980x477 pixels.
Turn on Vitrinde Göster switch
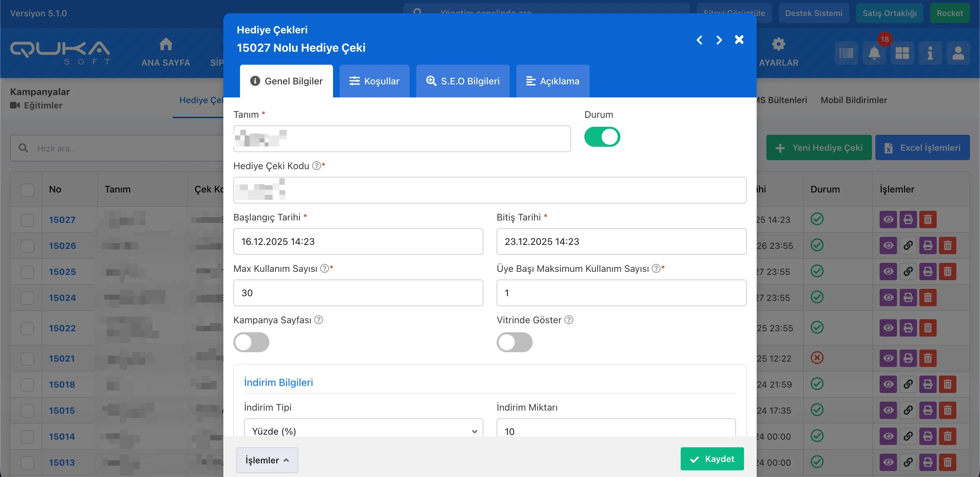pyautogui.click(x=514, y=342)
